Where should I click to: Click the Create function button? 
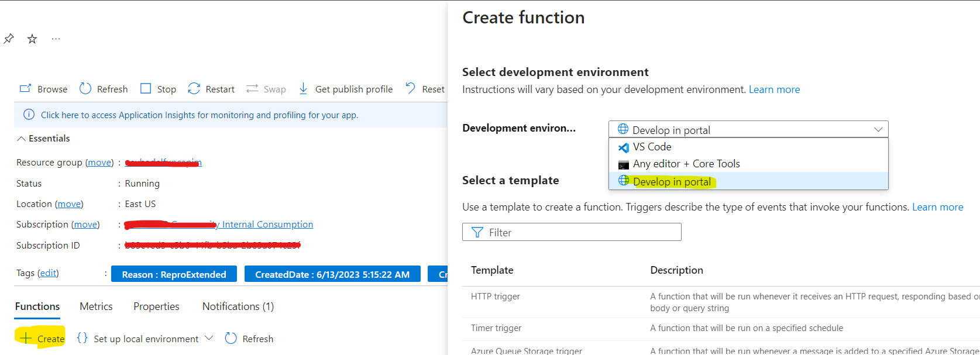click(42, 339)
